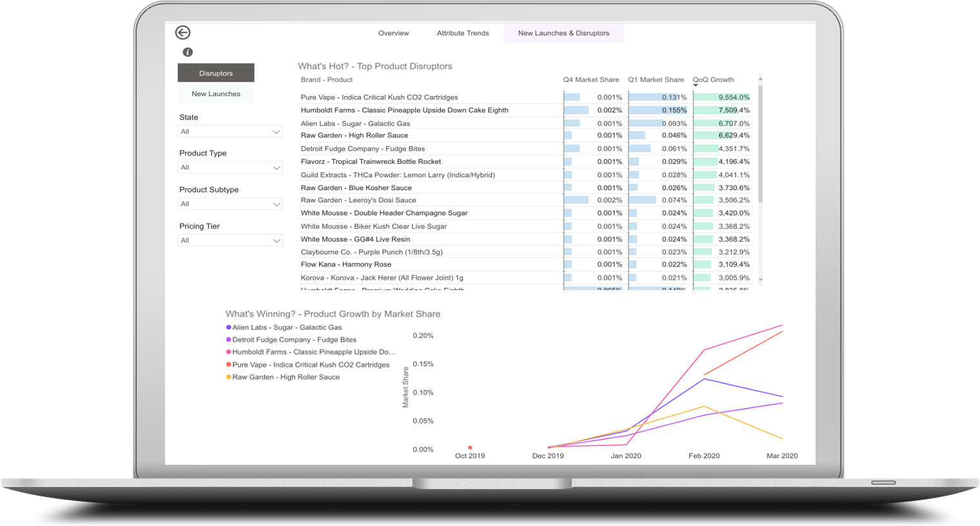The height and width of the screenshot is (526, 980).
Task: Select the Disruptors button
Action: 216,73
